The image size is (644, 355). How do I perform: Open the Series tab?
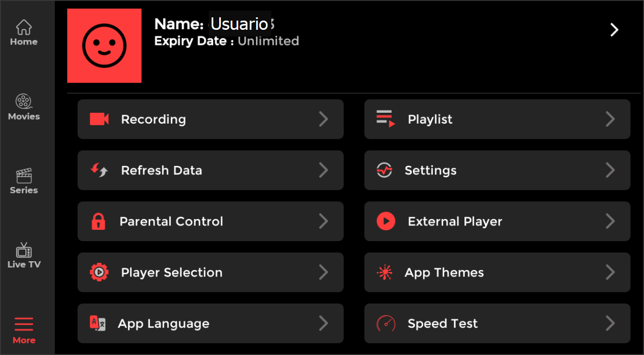[24, 181]
